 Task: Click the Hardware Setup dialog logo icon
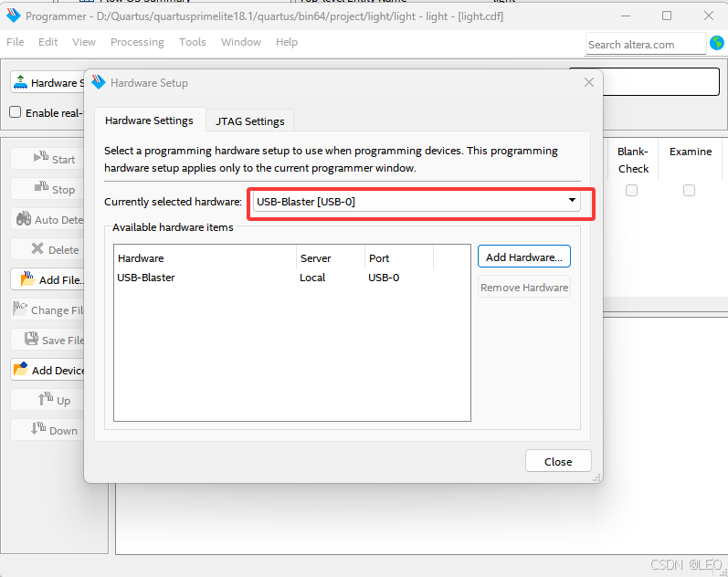pos(99,82)
